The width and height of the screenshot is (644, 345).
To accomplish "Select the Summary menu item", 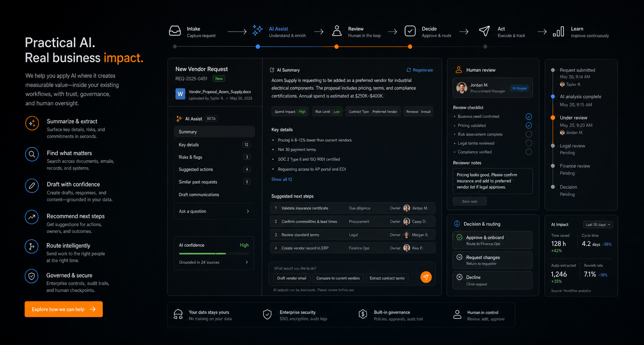I will 214,132.
